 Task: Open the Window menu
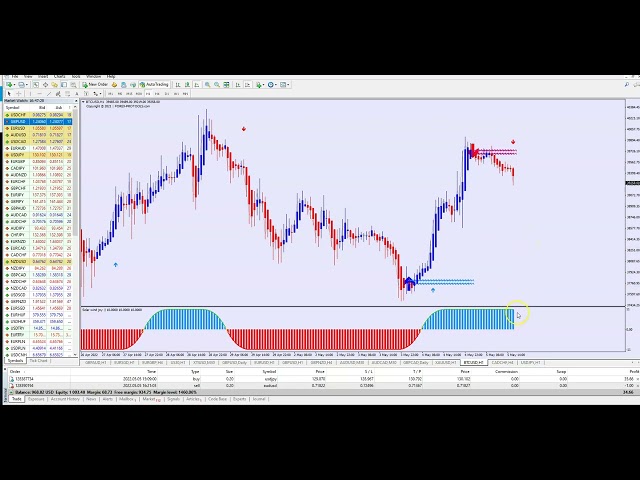tap(93, 76)
